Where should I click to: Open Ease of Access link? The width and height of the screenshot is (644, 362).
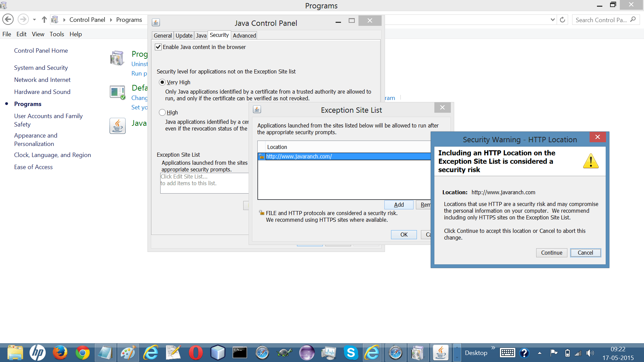pos(33,167)
